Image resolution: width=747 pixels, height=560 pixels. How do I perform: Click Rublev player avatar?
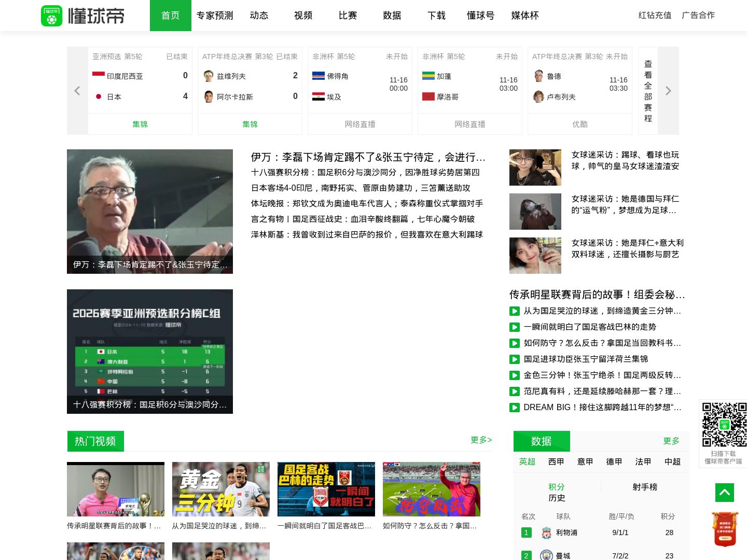click(538, 96)
